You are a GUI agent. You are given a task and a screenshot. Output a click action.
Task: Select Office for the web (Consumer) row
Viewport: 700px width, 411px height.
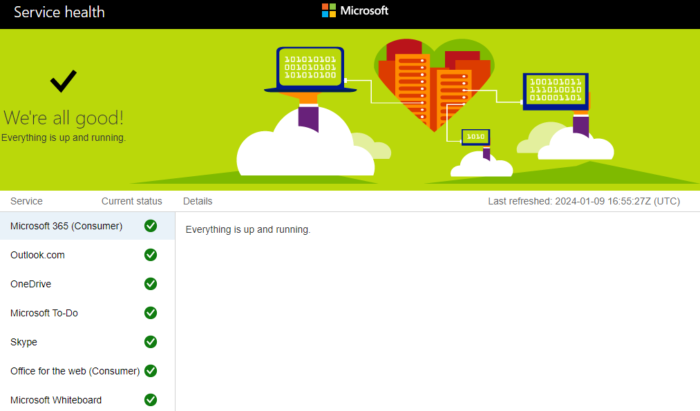(x=88, y=371)
